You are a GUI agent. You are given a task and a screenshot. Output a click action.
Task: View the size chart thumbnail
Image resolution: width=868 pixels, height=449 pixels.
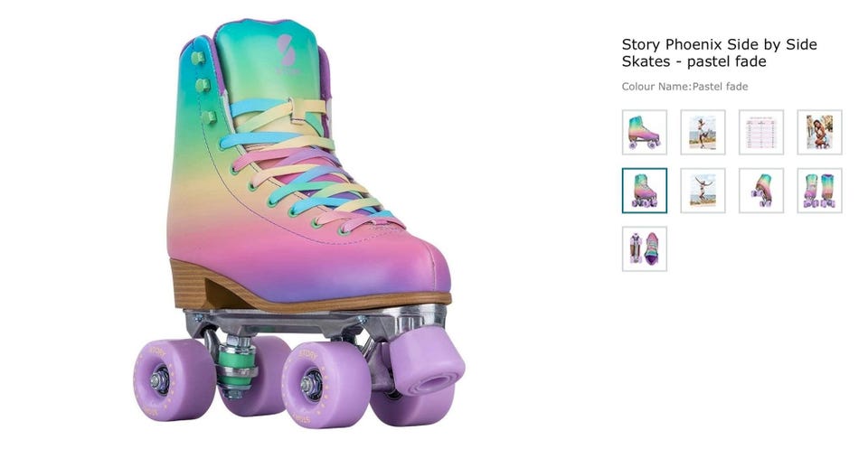point(760,132)
